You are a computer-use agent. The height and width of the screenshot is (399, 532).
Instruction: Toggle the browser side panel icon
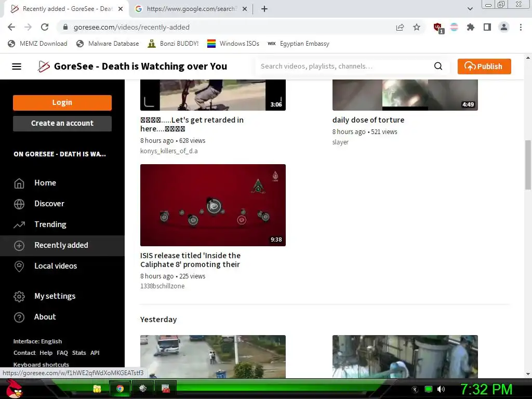pos(487,27)
